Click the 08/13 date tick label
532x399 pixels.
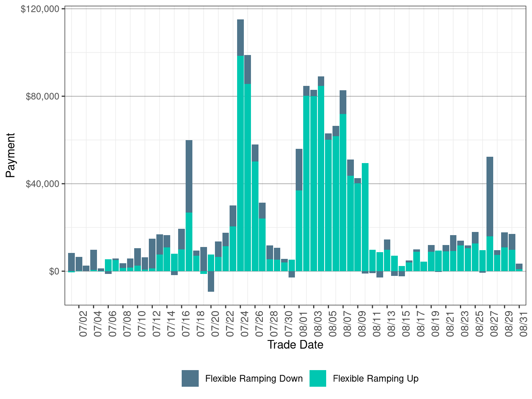pyautogui.click(x=391, y=324)
